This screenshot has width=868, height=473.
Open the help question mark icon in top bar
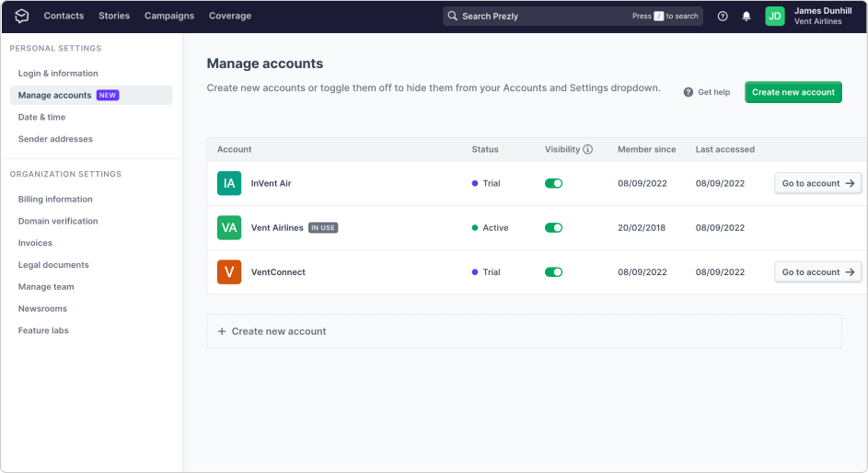[x=723, y=16]
